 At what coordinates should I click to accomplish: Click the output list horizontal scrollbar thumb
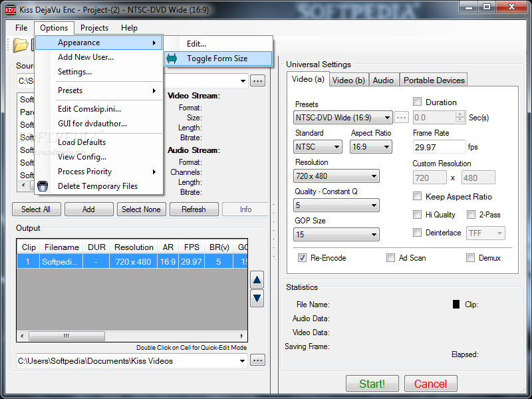click(67, 336)
